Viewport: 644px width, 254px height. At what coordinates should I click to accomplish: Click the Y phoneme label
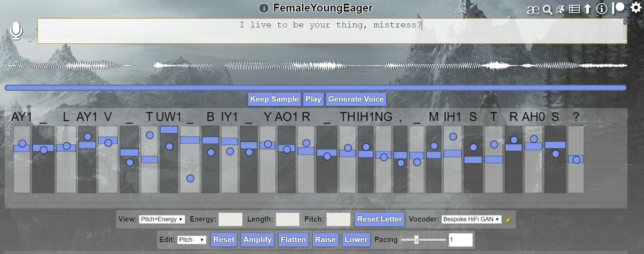tap(267, 117)
